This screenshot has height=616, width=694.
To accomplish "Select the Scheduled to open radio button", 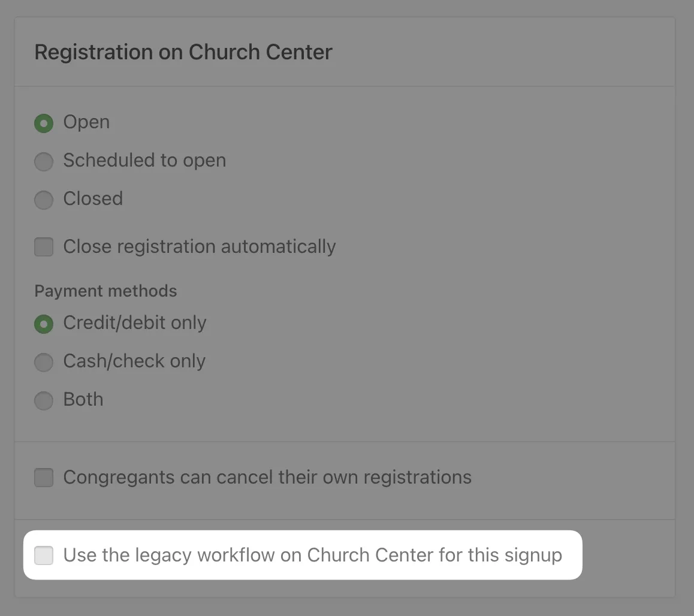I will point(43,162).
